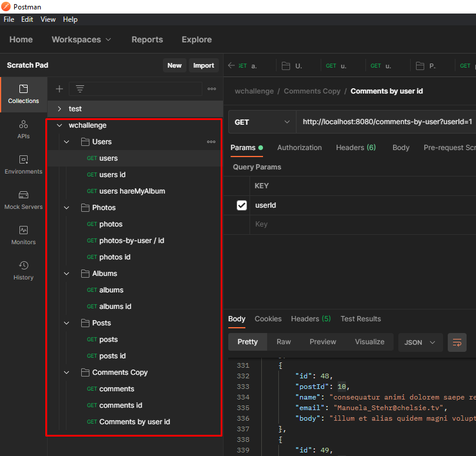The height and width of the screenshot is (456, 476).
Task: Click the New button
Action: click(x=174, y=65)
